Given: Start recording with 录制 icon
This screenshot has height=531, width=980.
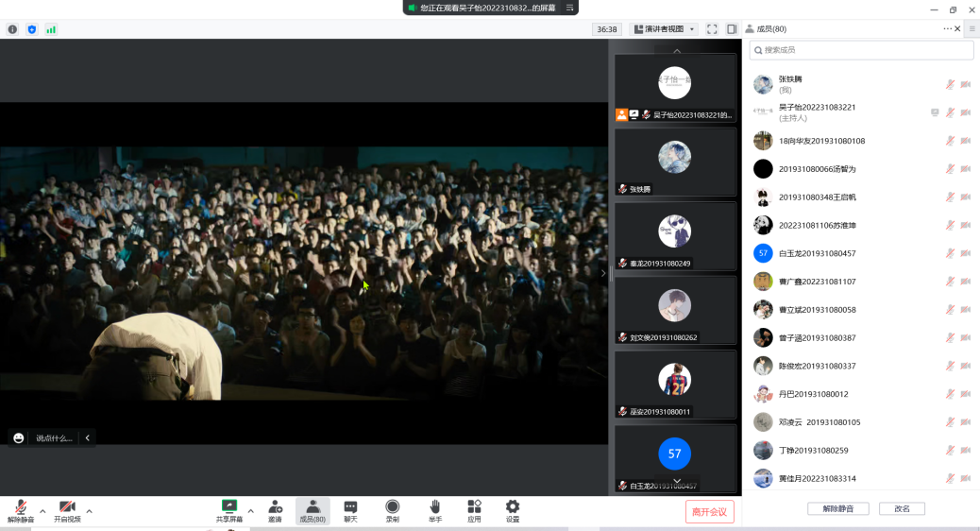Looking at the screenshot, I should click(x=392, y=511).
